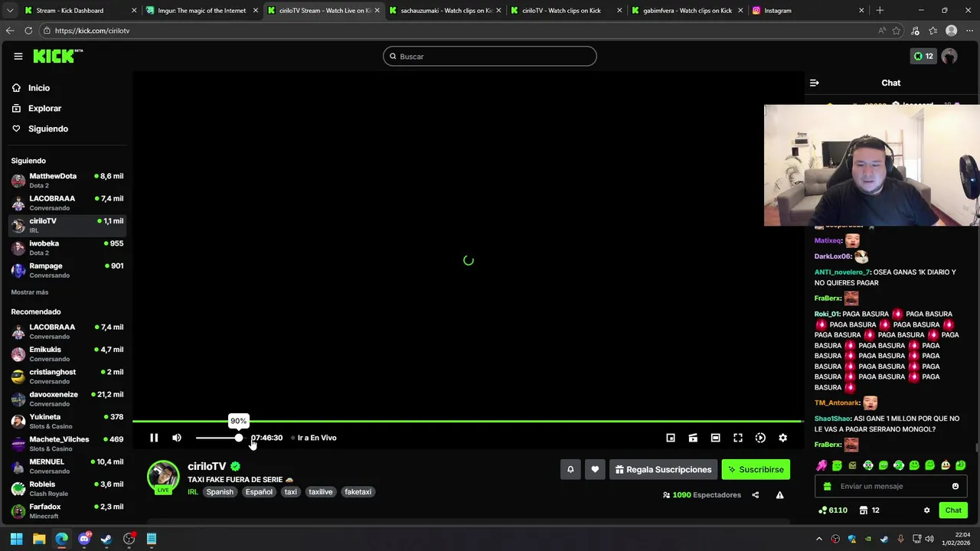Open the playback speed control icon
This screenshot has height=551, width=980.
(760, 438)
